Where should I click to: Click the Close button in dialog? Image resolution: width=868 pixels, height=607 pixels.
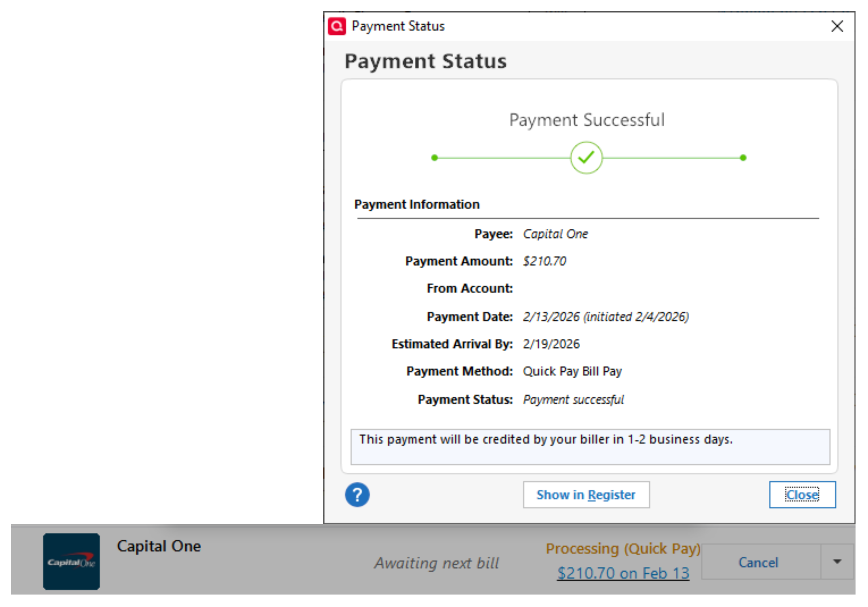click(x=802, y=495)
